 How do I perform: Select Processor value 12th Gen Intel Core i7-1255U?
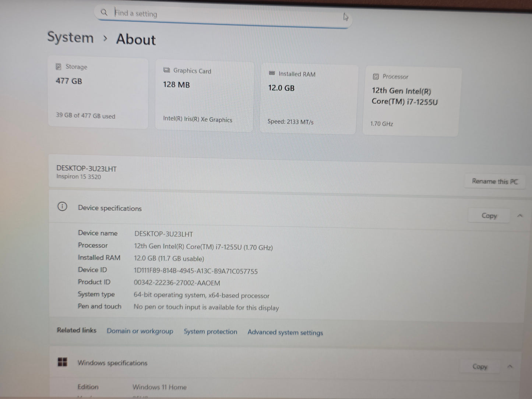[x=203, y=247]
